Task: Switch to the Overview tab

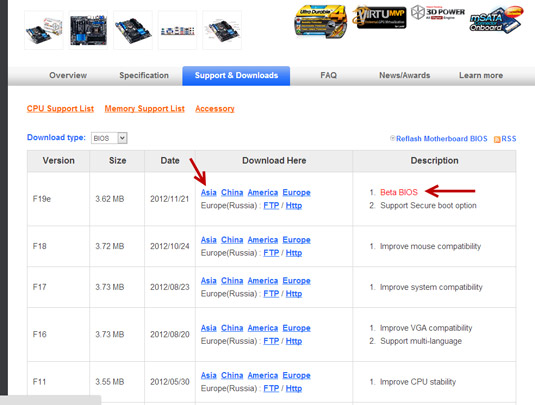Action: pyautogui.click(x=68, y=75)
